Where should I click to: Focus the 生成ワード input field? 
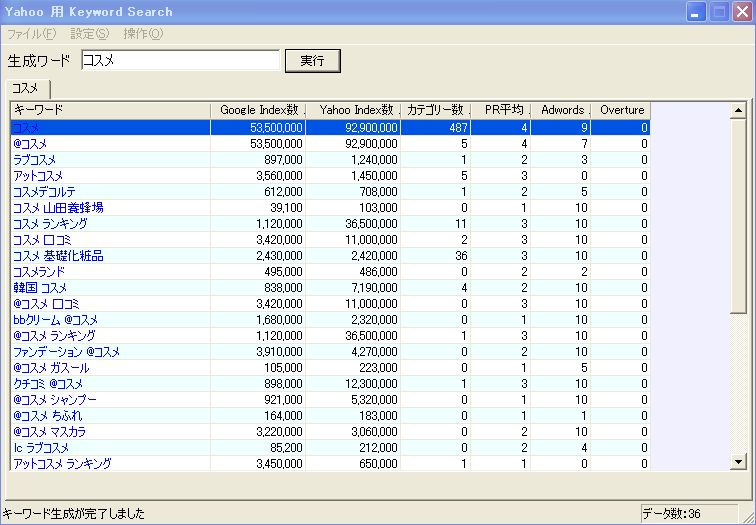pyautogui.click(x=180, y=60)
